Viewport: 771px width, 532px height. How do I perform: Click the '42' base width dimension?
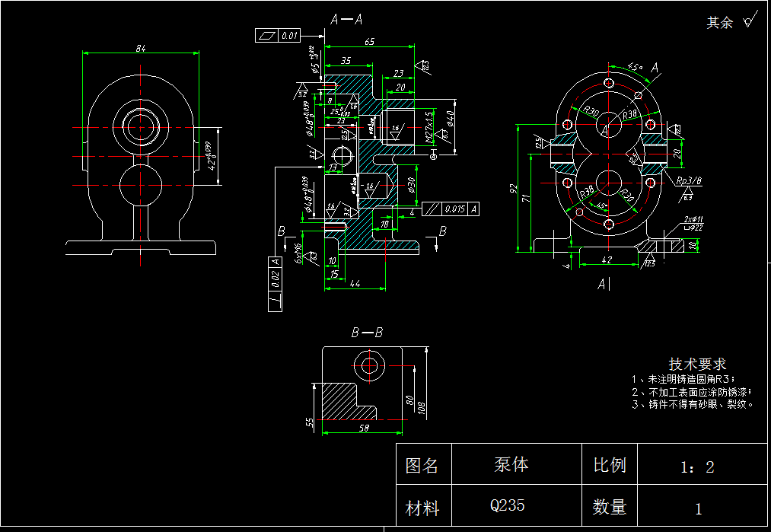(607, 260)
